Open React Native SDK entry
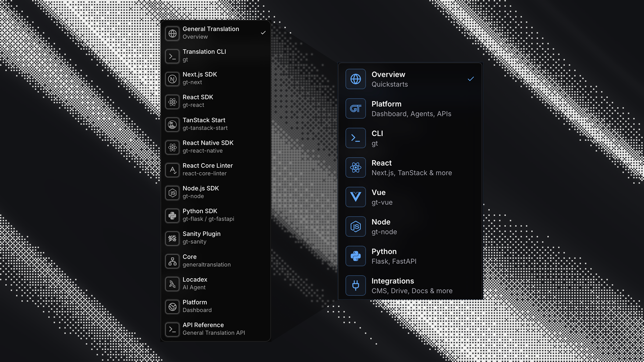The width and height of the screenshot is (644, 362). [x=216, y=147]
